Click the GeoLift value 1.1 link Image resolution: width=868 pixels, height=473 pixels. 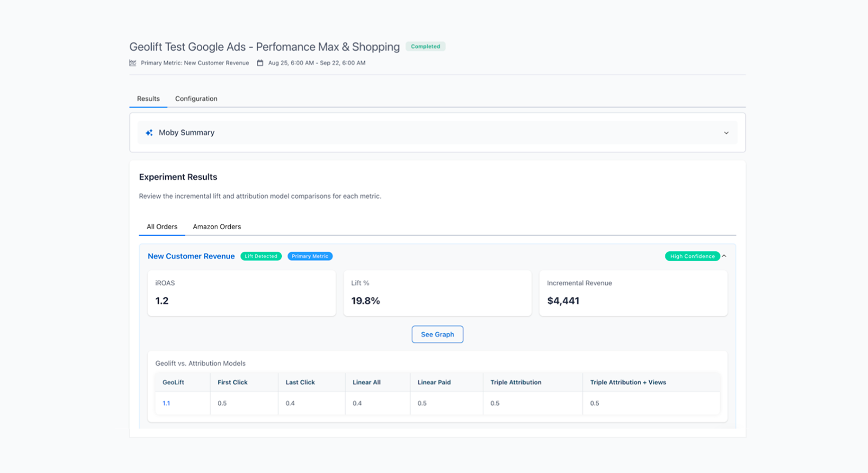click(166, 403)
